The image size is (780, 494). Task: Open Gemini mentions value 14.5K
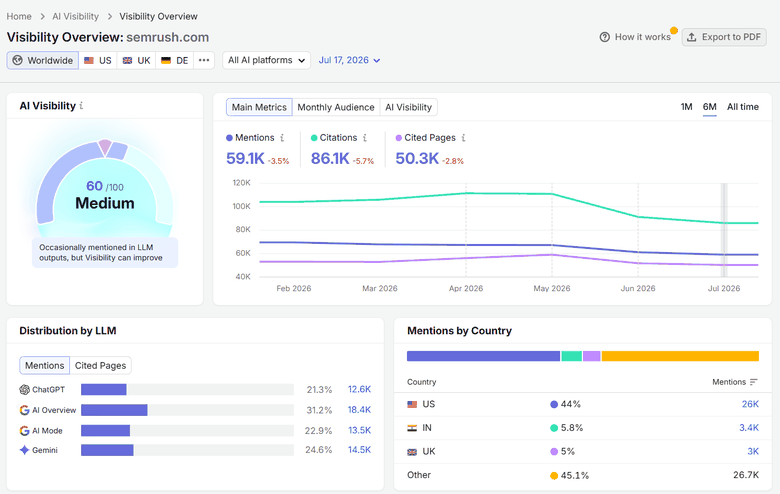point(359,450)
